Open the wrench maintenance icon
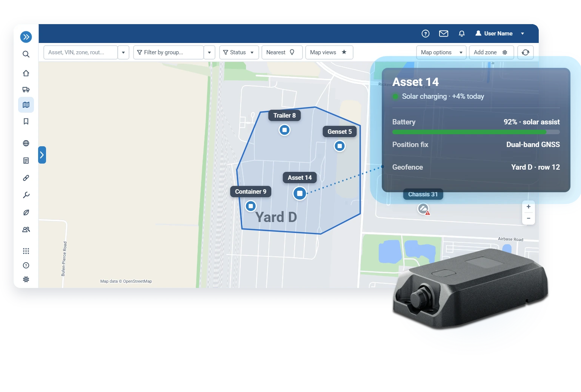This screenshot has height=392, width=581. [26, 195]
